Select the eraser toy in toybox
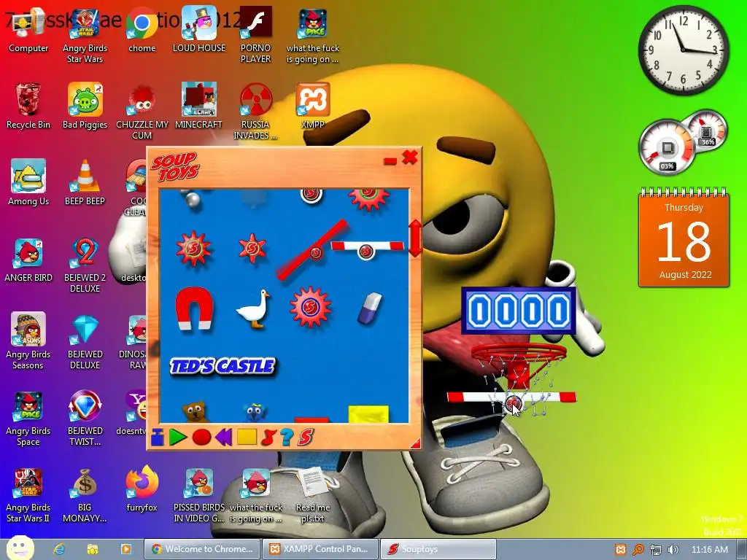The width and height of the screenshot is (747, 560). (x=370, y=308)
